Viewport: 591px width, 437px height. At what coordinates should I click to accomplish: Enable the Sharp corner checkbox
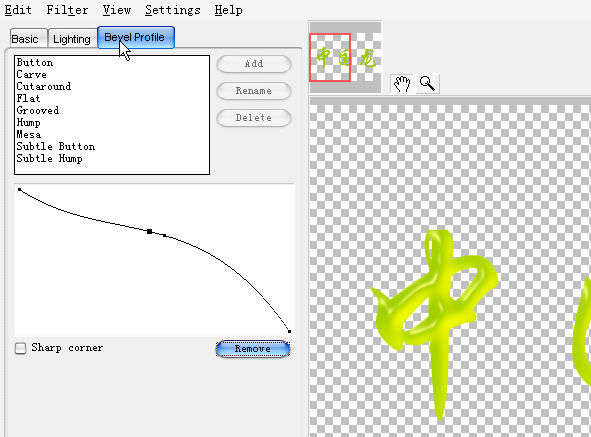(20, 348)
